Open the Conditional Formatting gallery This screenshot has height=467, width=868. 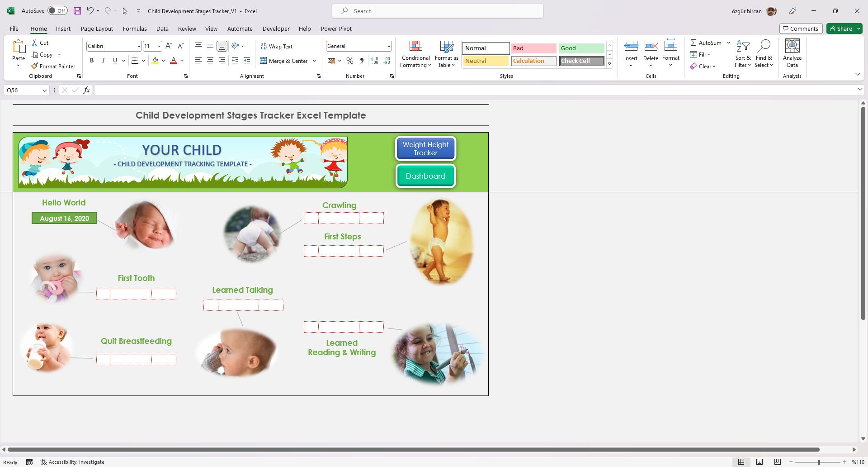click(415, 53)
